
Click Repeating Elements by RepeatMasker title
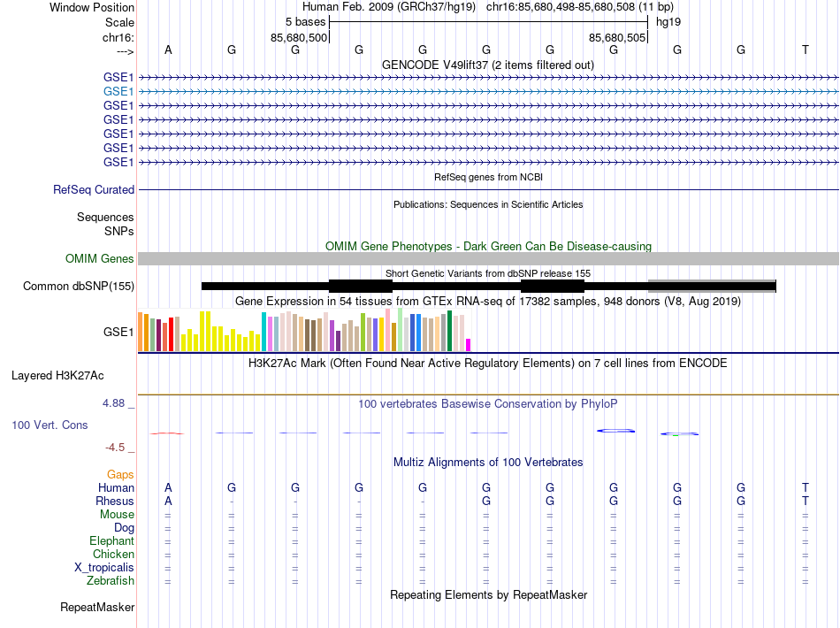tap(489, 595)
